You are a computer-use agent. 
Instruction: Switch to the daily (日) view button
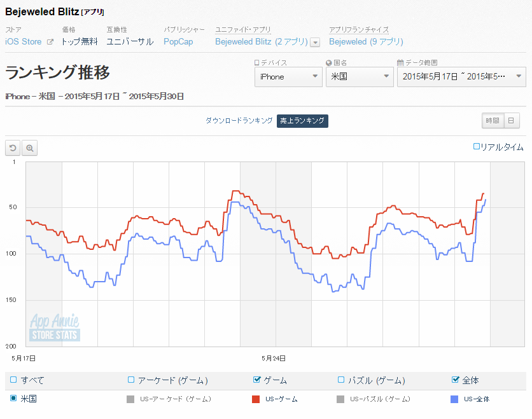[x=511, y=121]
